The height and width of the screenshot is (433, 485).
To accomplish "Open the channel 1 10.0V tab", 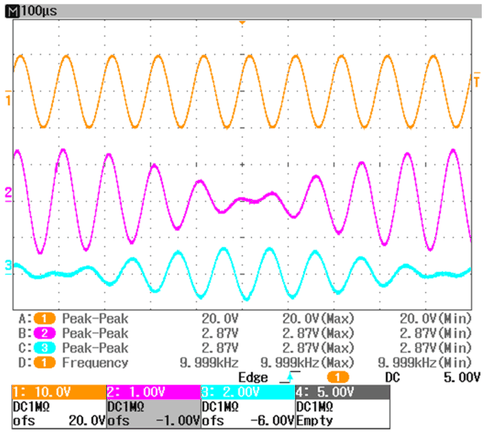I will [59, 392].
